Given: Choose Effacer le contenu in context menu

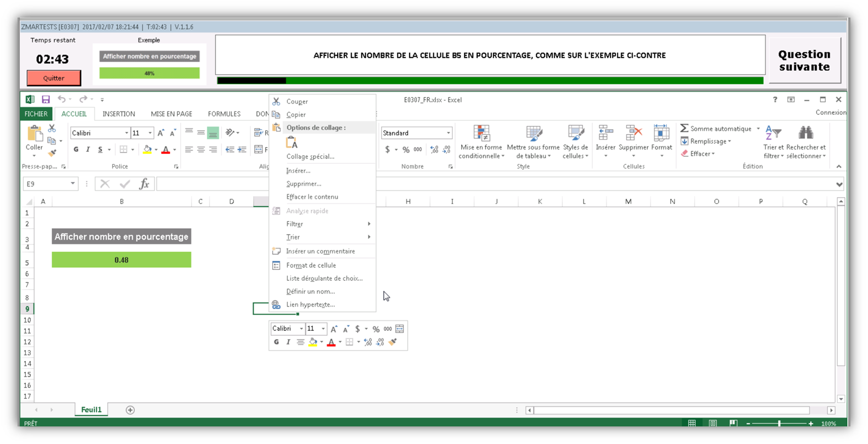Looking at the screenshot, I should click(322, 197).
